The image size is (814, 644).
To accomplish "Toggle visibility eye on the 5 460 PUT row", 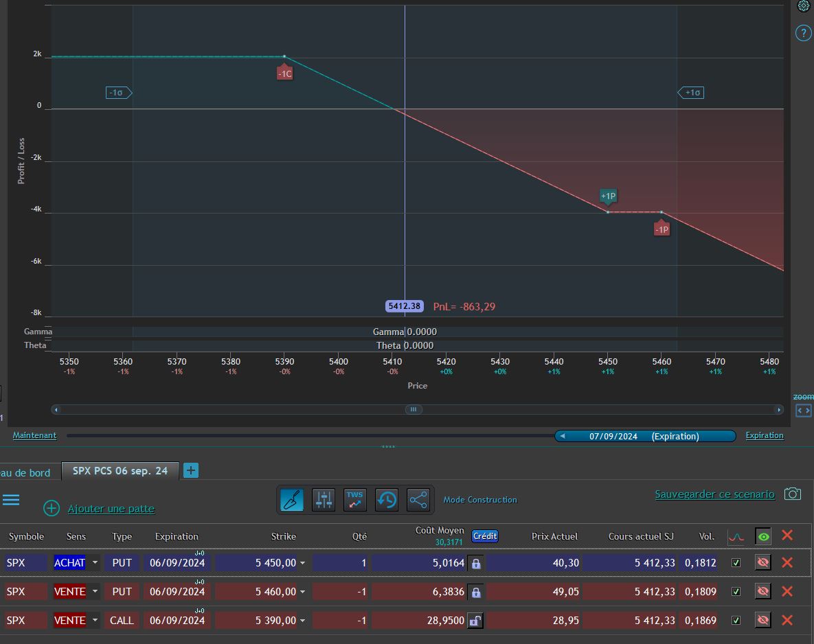I will pos(762,591).
